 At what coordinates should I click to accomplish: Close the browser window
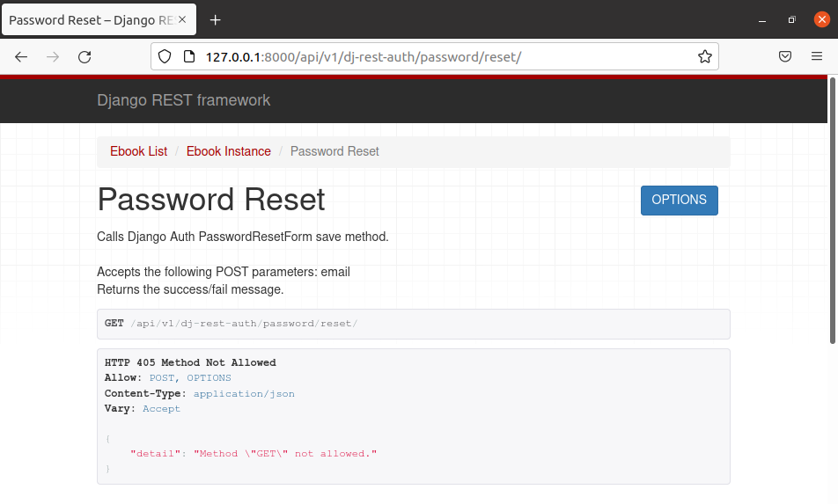821,19
